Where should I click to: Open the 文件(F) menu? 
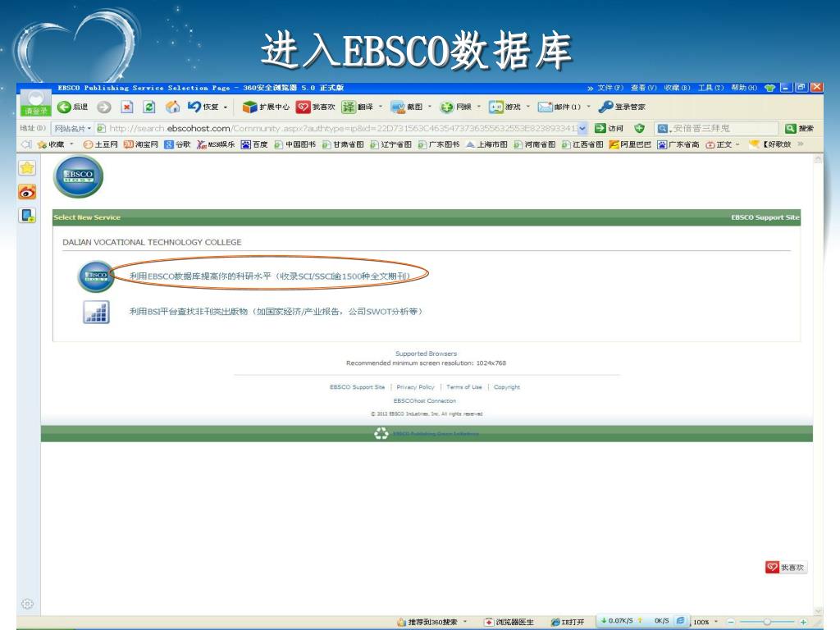[610, 88]
